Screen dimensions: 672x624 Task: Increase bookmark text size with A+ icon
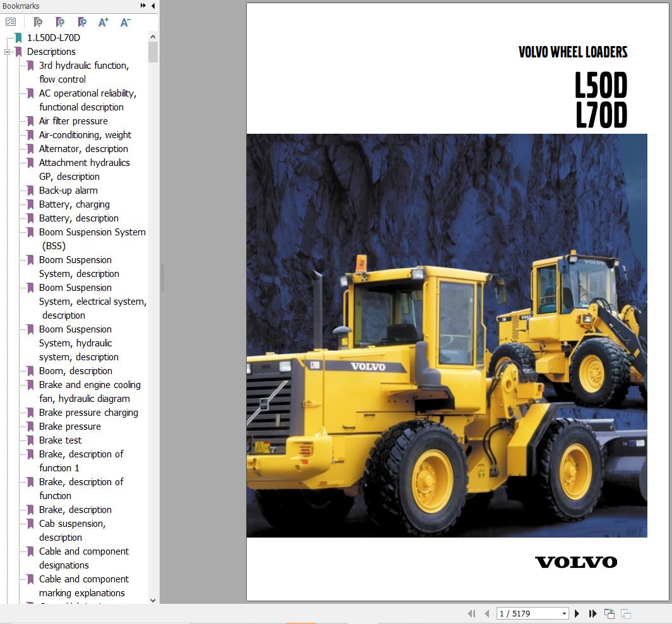[x=103, y=21]
